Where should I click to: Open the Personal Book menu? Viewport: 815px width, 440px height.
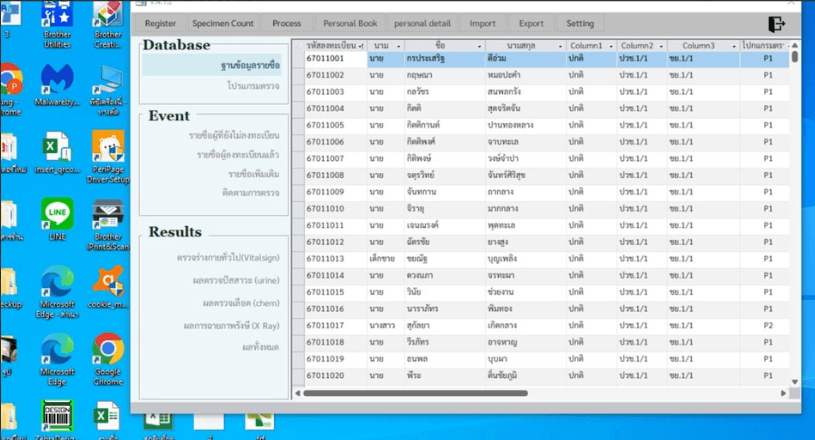tap(350, 23)
